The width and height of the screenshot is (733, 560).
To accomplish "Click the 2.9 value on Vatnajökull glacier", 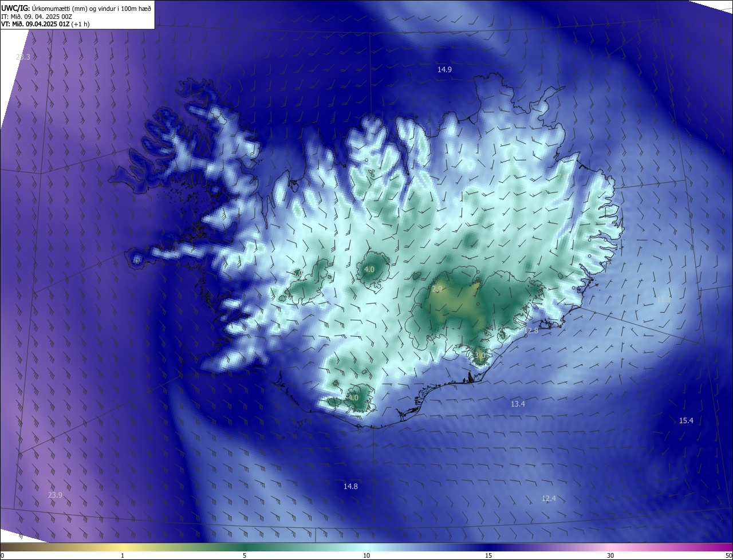I will (x=438, y=289).
